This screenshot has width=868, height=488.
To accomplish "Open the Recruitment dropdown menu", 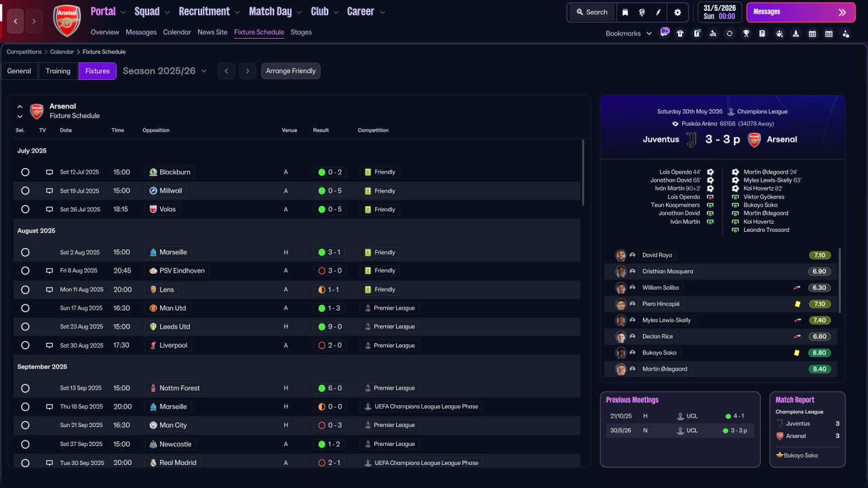I will tap(209, 12).
